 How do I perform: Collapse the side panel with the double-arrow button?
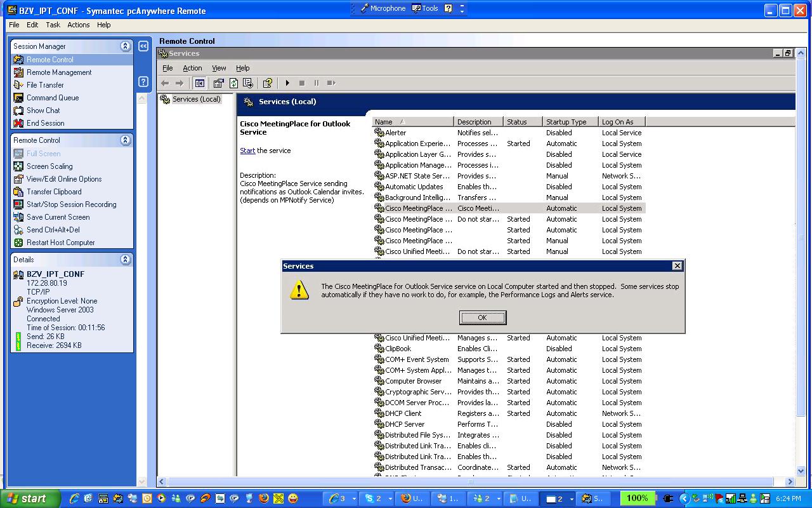(x=143, y=46)
